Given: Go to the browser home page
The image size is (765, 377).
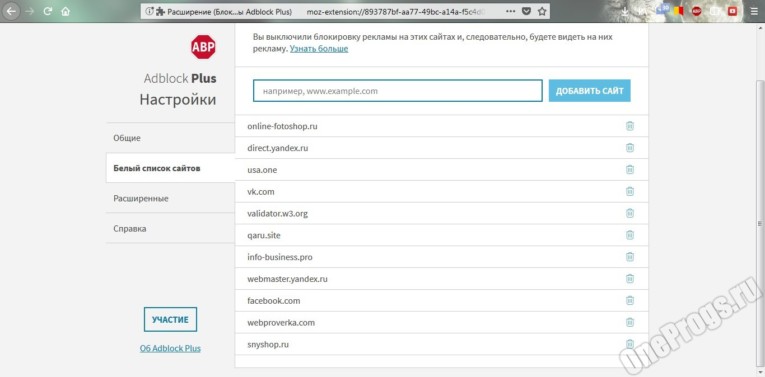Looking at the screenshot, I should pos(65,11).
